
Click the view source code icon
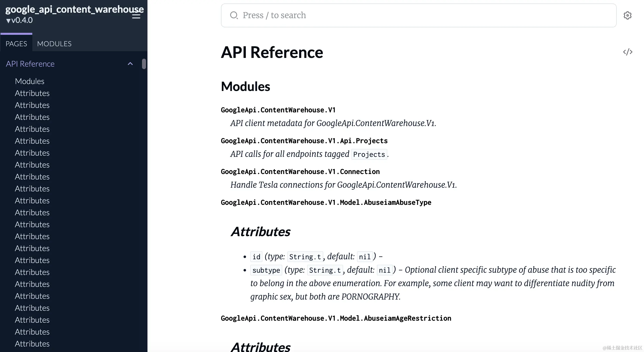pyautogui.click(x=628, y=52)
